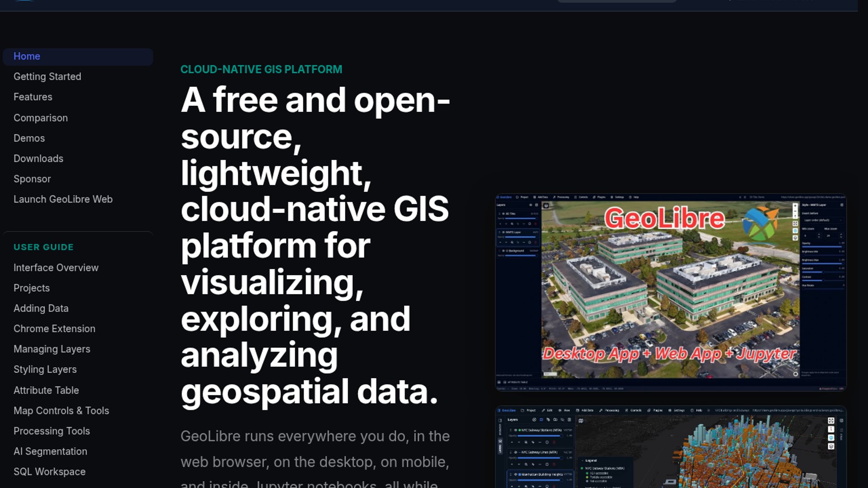The image size is (868, 488).
Task: Open the Styling Layers guide
Action: pyautogui.click(x=45, y=370)
